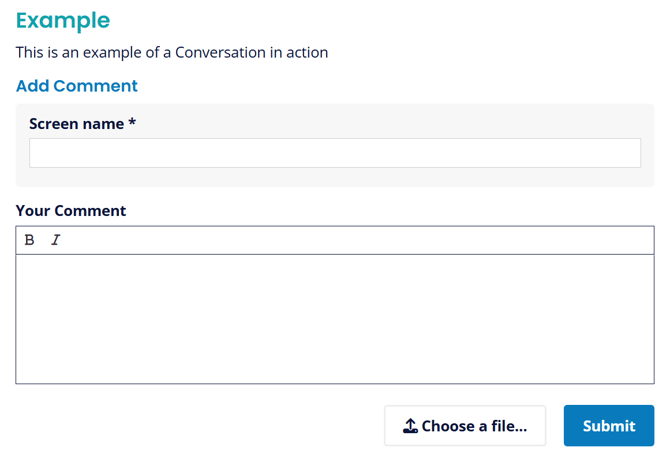The height and width of the screenshot is (455, 670).
Task: Click the Your Comment label
Action: click(x=71, y=211)
